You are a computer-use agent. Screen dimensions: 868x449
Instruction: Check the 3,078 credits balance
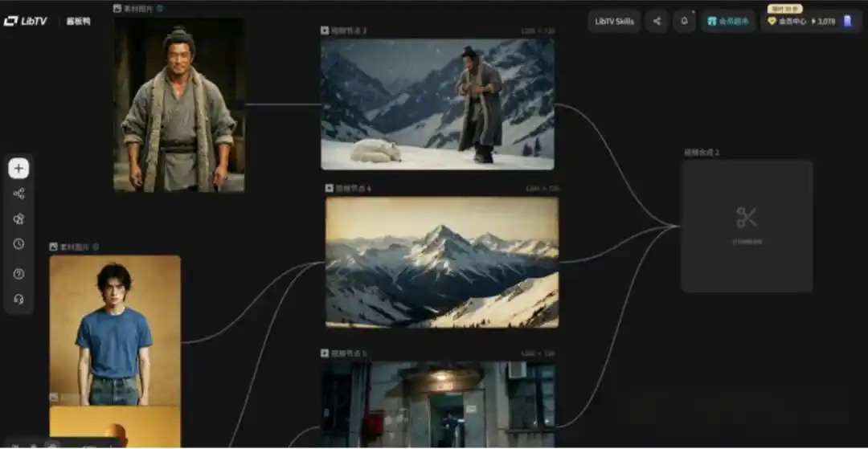824,22
